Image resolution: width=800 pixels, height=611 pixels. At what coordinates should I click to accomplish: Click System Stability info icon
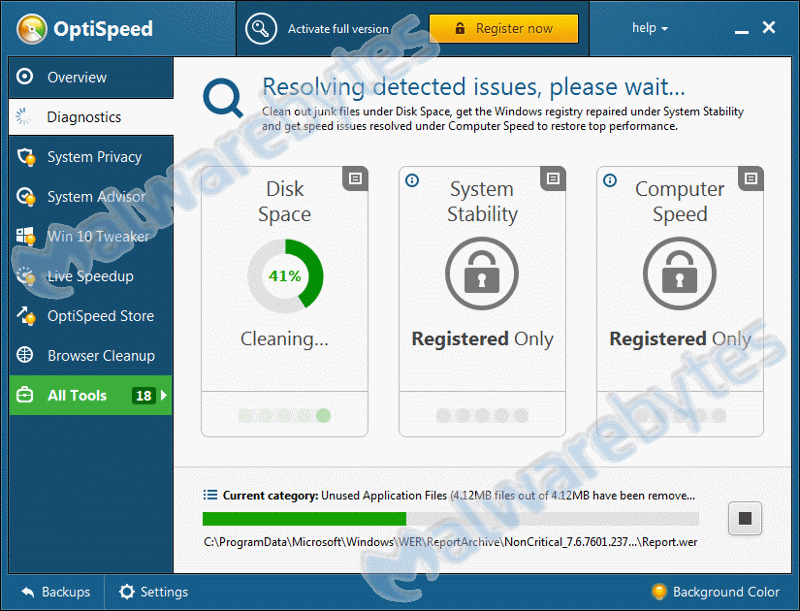412,180
